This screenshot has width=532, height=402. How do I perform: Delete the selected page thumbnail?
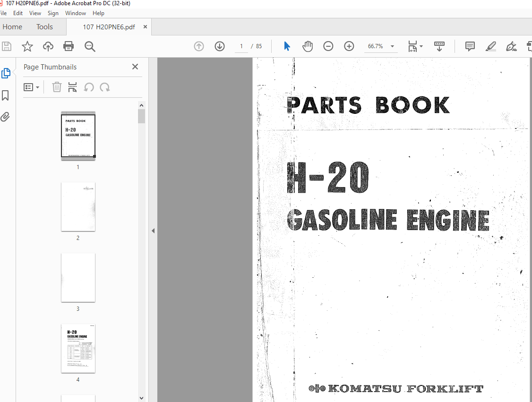coord(57,87)
